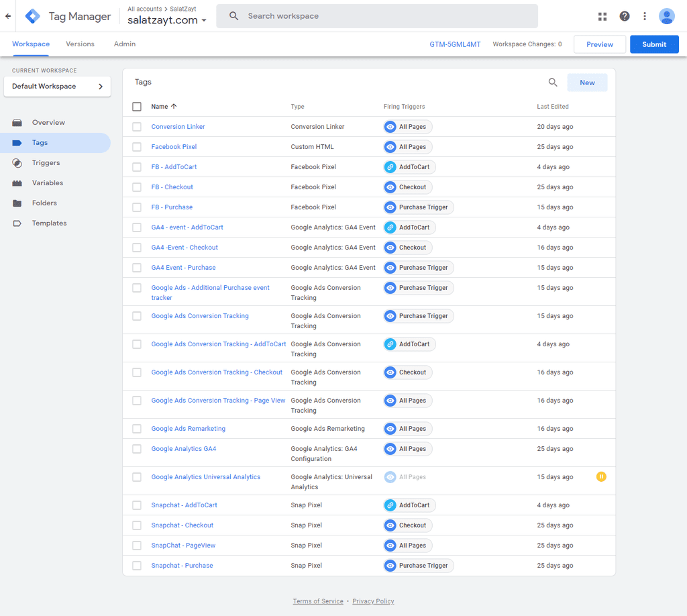The image size is (687, 616).
Task: Click the Purchase Trigger chip for FB - Purchase
Action: (419, 207)
